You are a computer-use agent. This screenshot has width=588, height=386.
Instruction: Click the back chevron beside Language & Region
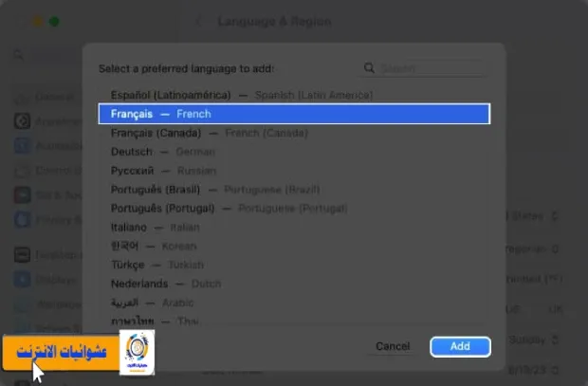click(x=199, y=22)
